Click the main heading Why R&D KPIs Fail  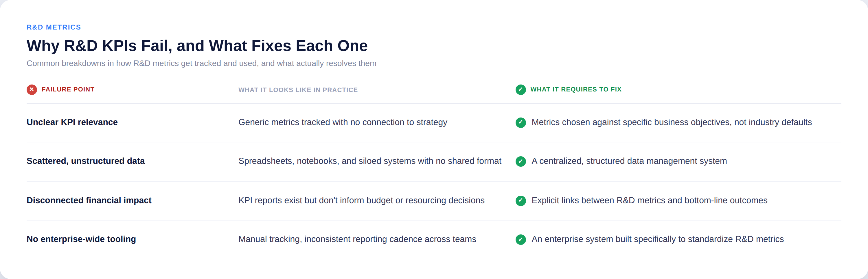197,45
